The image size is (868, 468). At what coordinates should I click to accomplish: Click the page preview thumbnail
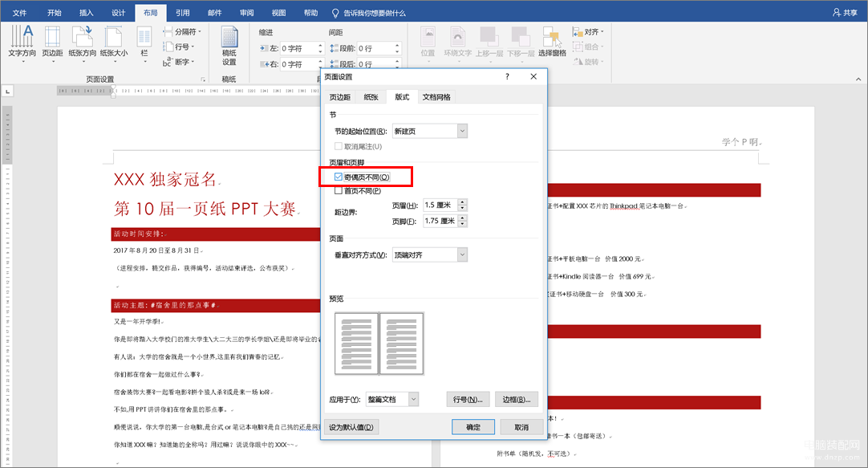tap(379, 344)
